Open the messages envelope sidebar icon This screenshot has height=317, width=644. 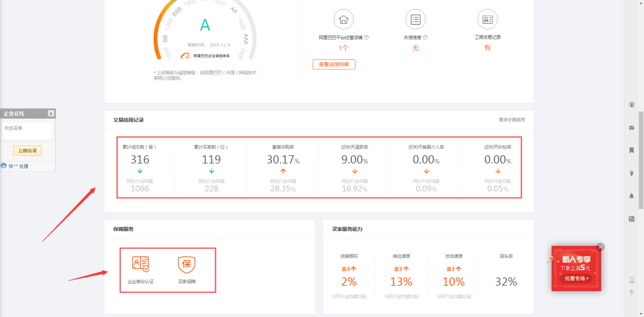click(632, 128)
